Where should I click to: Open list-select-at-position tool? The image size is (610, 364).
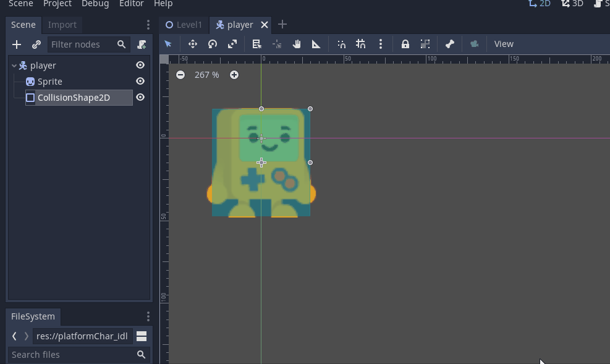click(256, 44)
